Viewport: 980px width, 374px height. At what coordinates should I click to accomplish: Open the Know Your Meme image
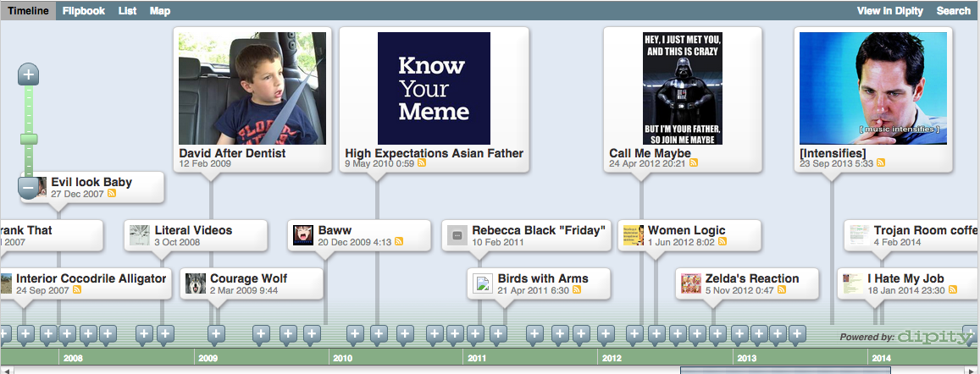tap(434, 88)
